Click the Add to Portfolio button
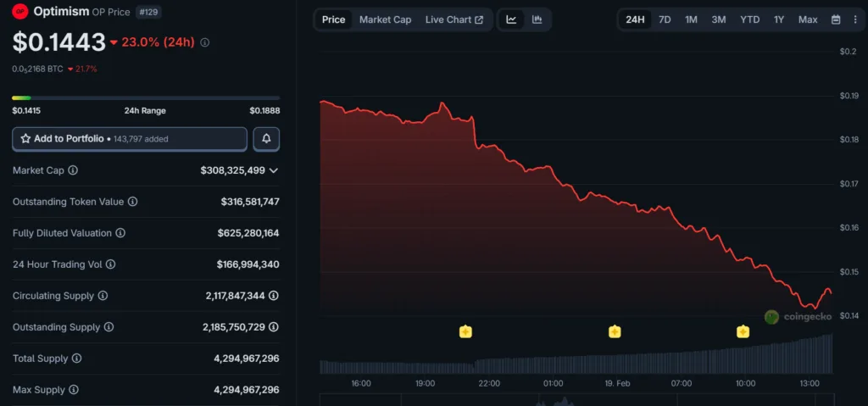Image resolution: width=868 pixels, height=406 pixels. tap(130, 139)
